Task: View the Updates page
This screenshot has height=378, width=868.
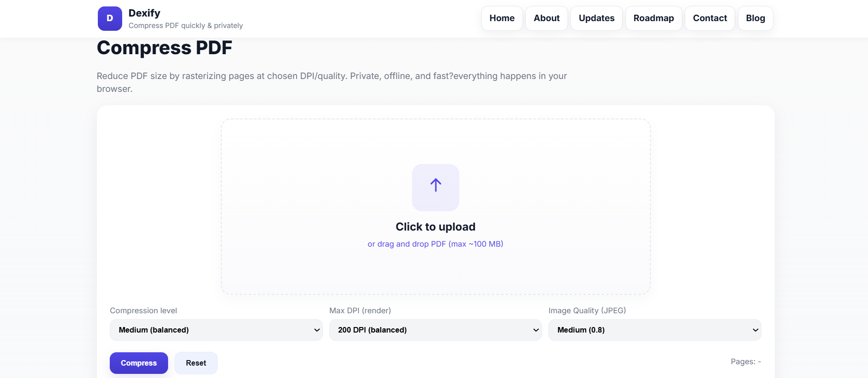Action: 596,18
